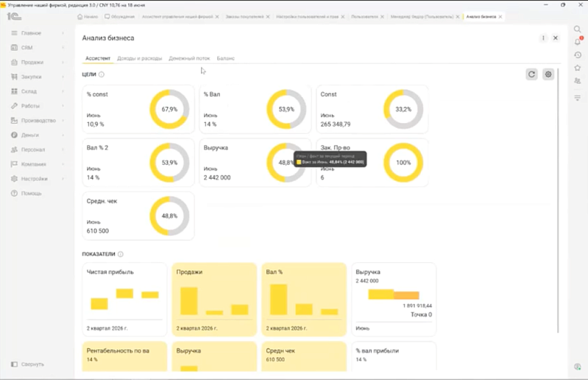588x380 pixels.
Task: Open the users group icon in right panel
Action: point(578,81)
